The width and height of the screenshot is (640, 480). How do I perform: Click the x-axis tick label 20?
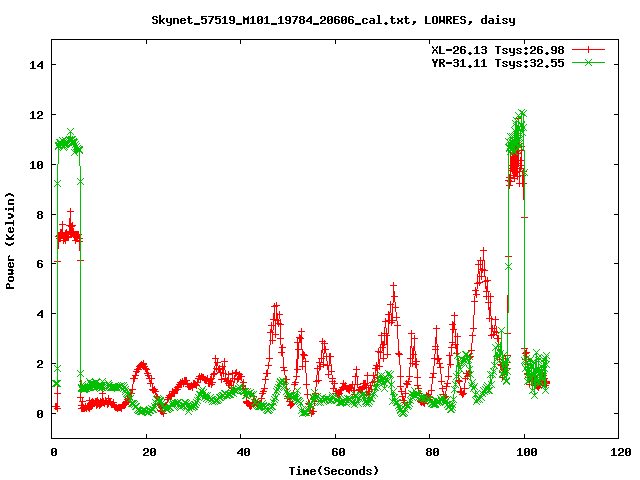tap(149, 452)
